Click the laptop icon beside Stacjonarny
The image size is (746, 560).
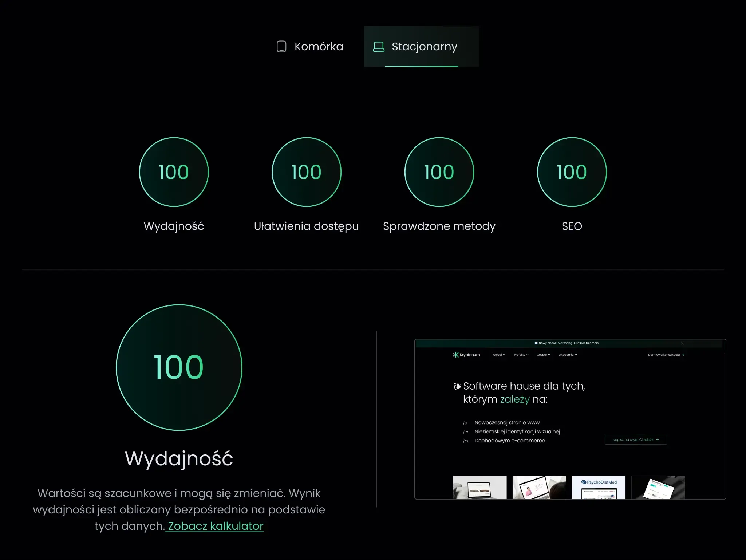pyautogui.click(x=378, y=47)
